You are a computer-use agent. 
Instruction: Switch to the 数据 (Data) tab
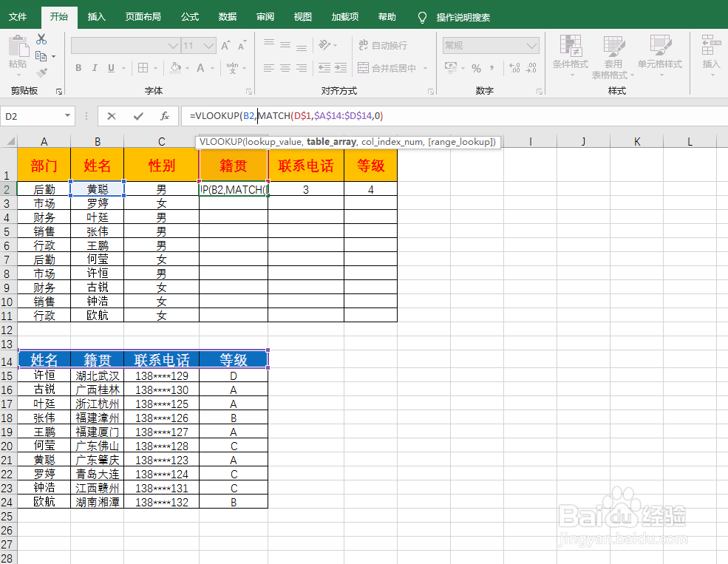point(228,17)
